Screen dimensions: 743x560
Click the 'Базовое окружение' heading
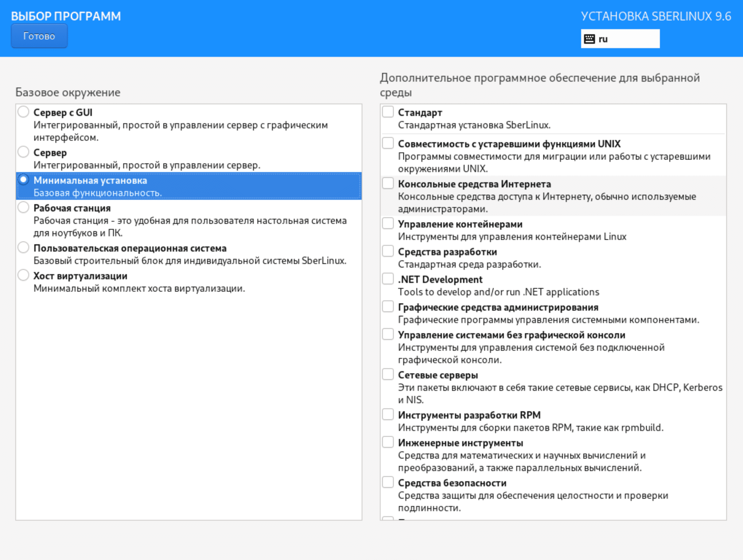coord(68,92)
